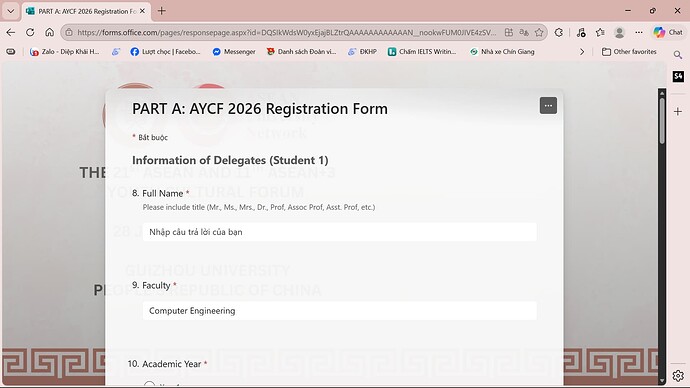Click the browser Back arrow
The width and height of the screenshot is (690, 388).
(11, 32)
